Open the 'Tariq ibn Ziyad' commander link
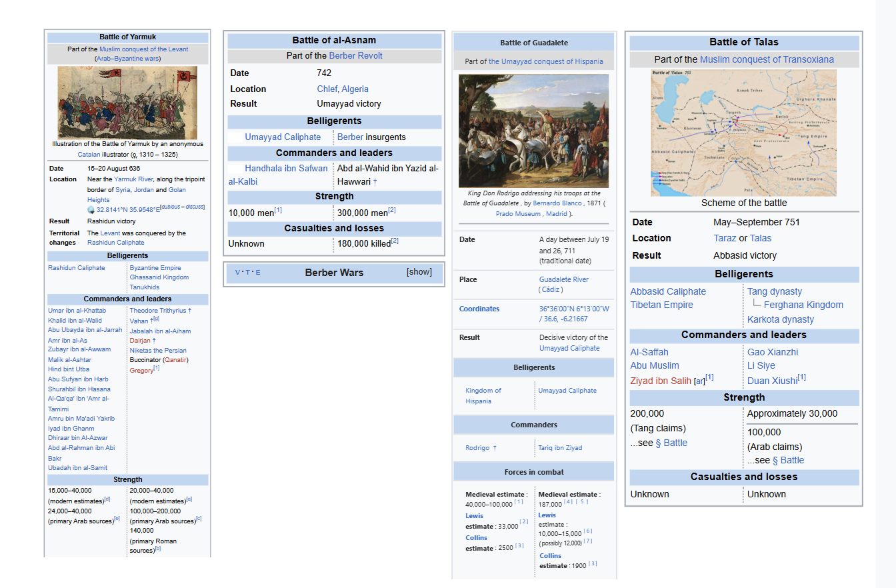896x588 pixels. point(560,448)
